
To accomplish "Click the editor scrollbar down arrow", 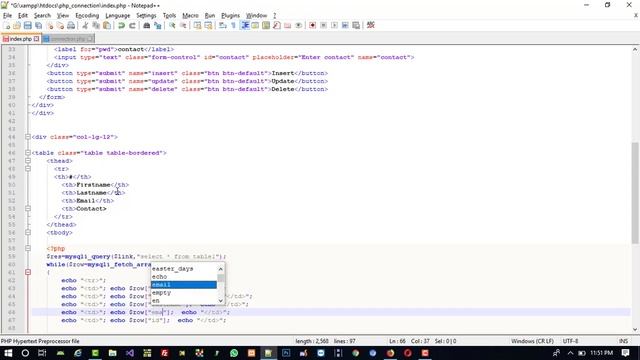I will [x=635, y=329].
